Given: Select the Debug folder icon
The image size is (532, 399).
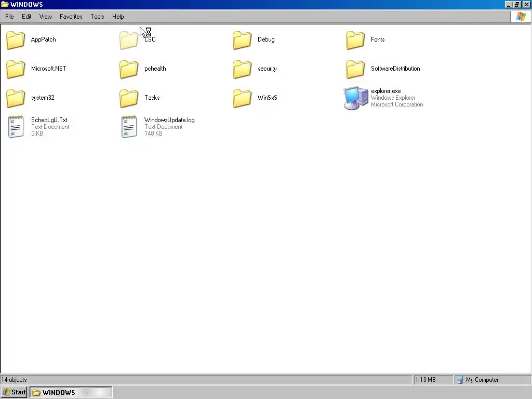Looking at the screenshot, I should click(242, 40).
